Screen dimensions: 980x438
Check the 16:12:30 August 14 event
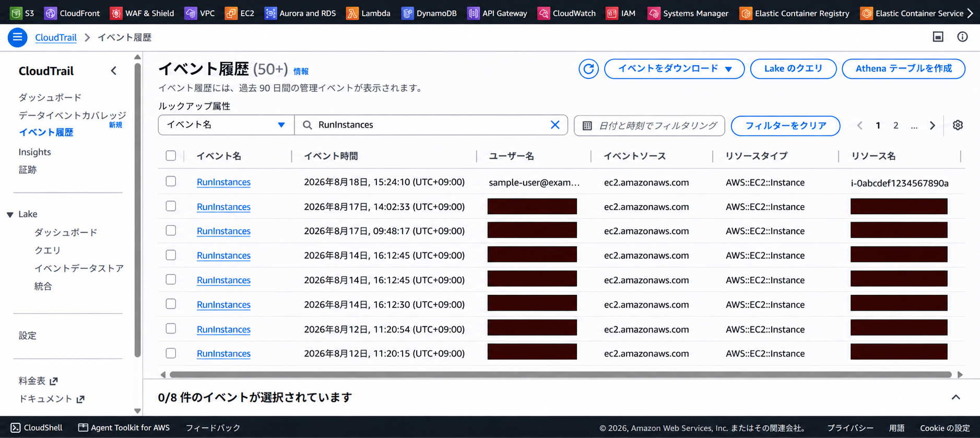point(171,304)
